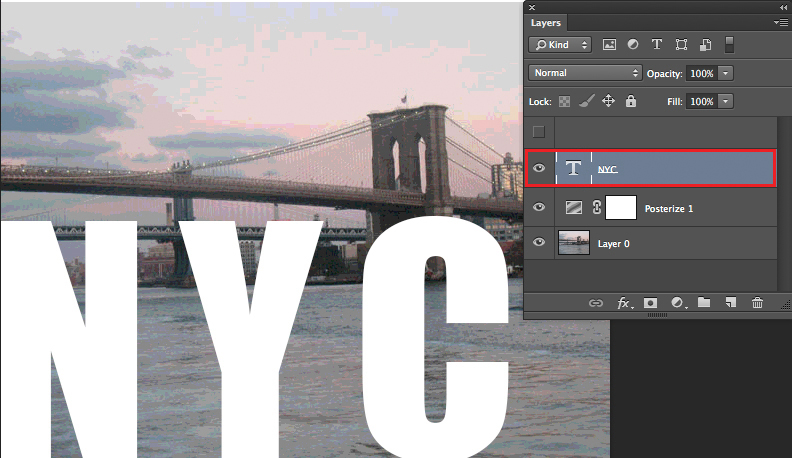Delete layer using the trash icon
The width and height of the screenshot is (792, 458).
pos(758,303)
